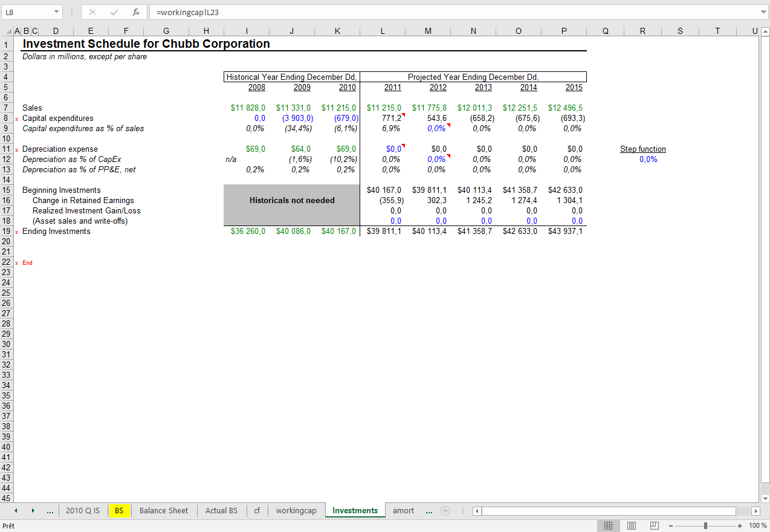Click the red End marker text
The width and height of the screenshot is (770, 532).
[x=27, y=262]
